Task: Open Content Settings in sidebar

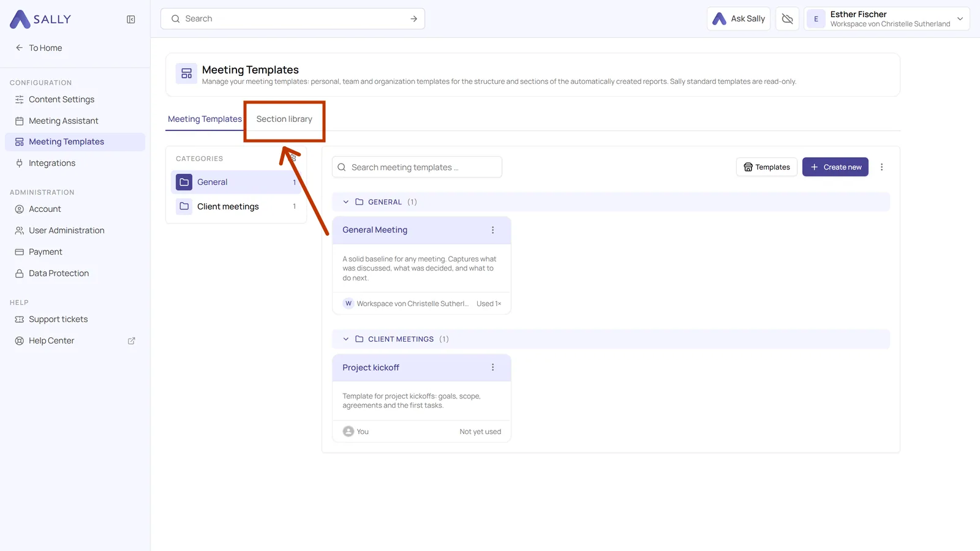Action: [75, 99]
